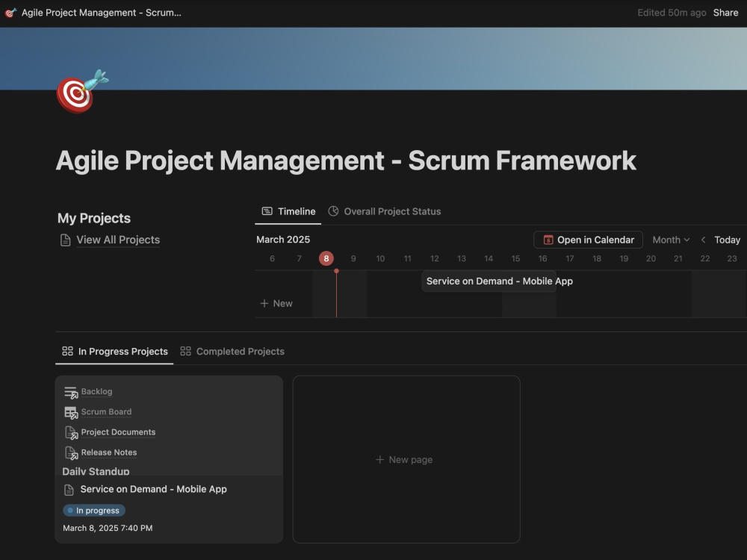The height and width of the screenshot is (560, 747).
Task: Jump to Today in the timeline
Action: pyautogui.click(x=727, y=240)
